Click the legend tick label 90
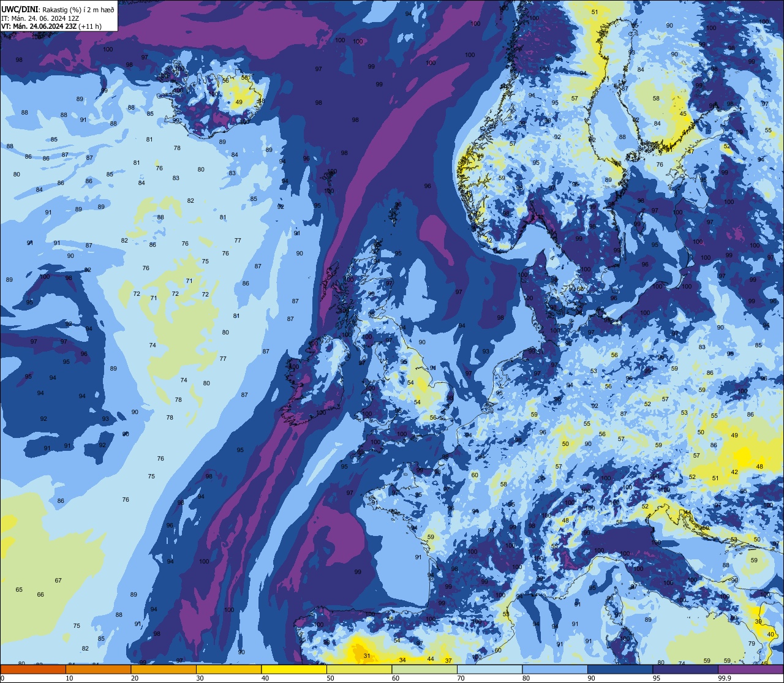 tap(591, 678)
